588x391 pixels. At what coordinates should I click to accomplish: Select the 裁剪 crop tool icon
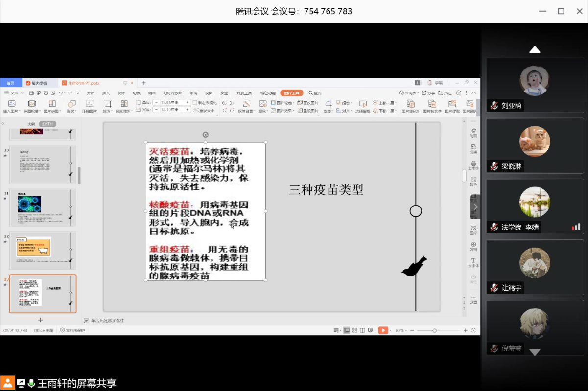point(107,104)
